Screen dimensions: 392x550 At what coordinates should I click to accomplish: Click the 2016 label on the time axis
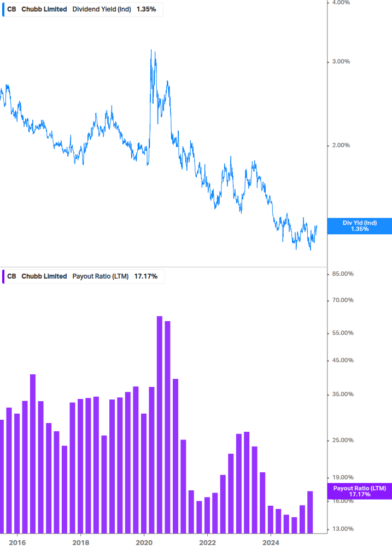click(x=17, y=543)
